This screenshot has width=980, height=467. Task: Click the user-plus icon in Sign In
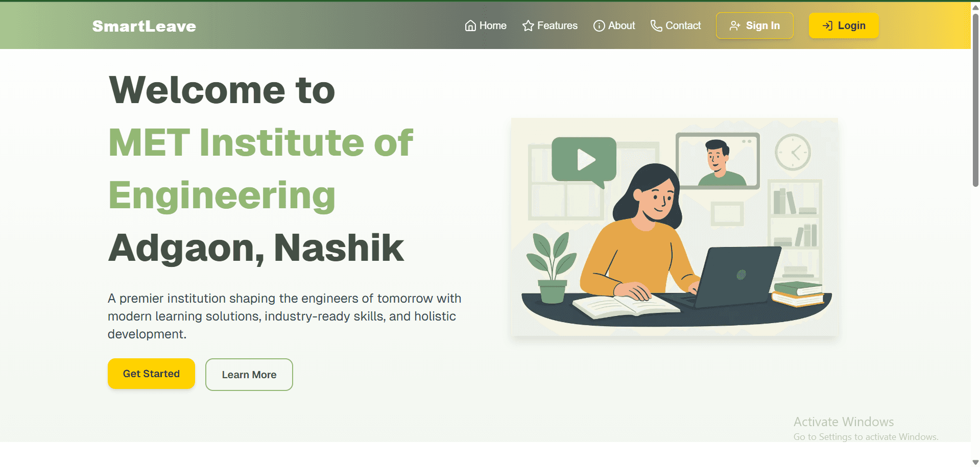[735, 26]
